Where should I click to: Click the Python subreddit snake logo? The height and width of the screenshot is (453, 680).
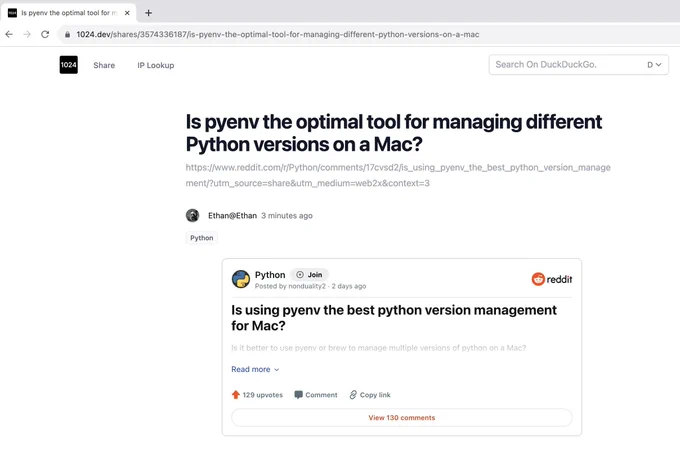241,279
